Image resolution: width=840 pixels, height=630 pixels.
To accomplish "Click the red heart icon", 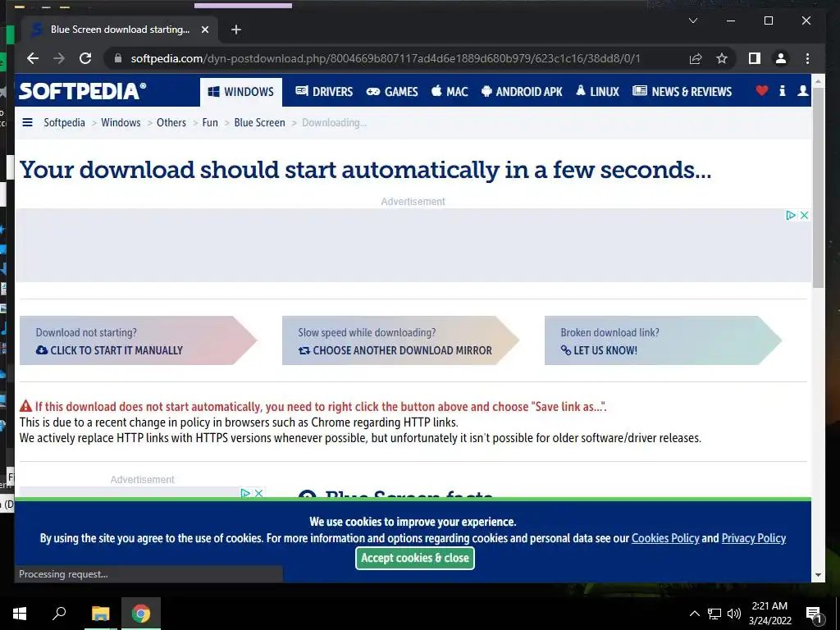I will (x=761, y=90).
